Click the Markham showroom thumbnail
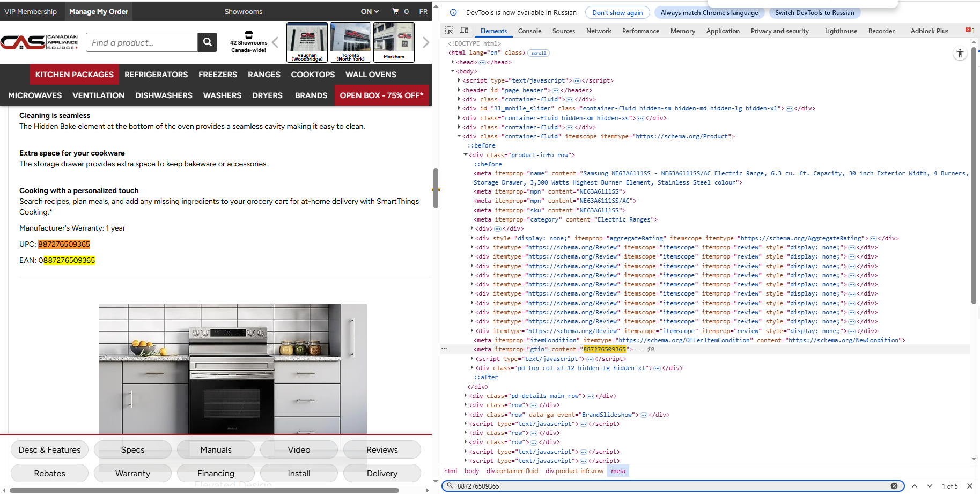The image size is (980, 494). 394,42
